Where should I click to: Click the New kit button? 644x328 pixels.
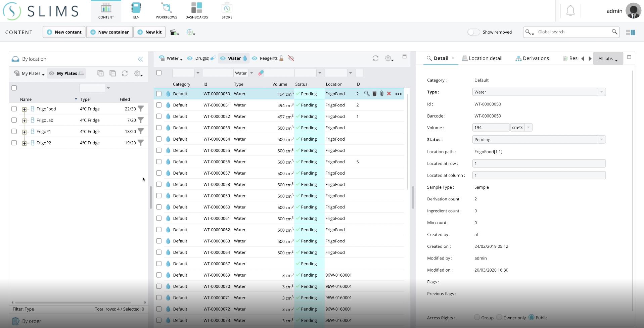coord(150,32)
